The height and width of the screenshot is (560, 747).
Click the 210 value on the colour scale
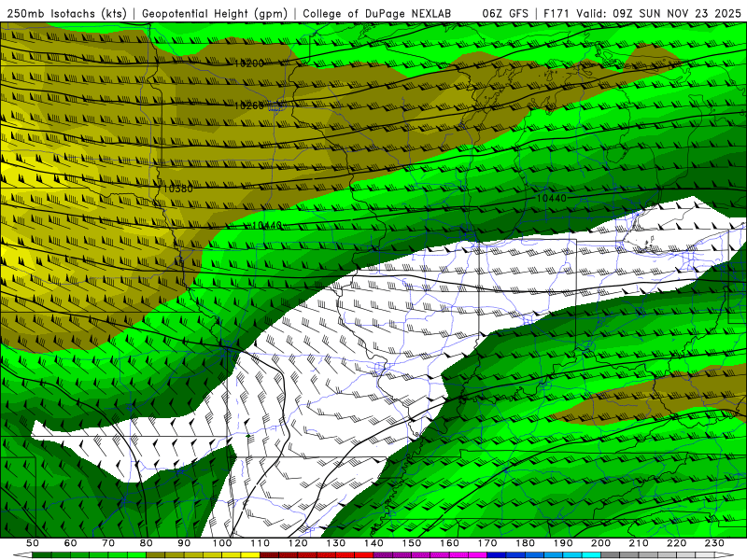(x=640, y=543)
